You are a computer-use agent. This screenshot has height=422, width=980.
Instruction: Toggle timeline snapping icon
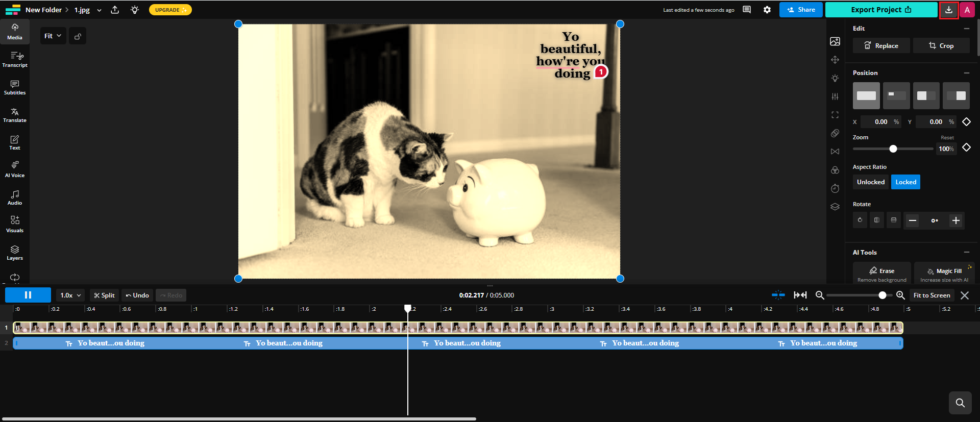(x=778, y=295)
